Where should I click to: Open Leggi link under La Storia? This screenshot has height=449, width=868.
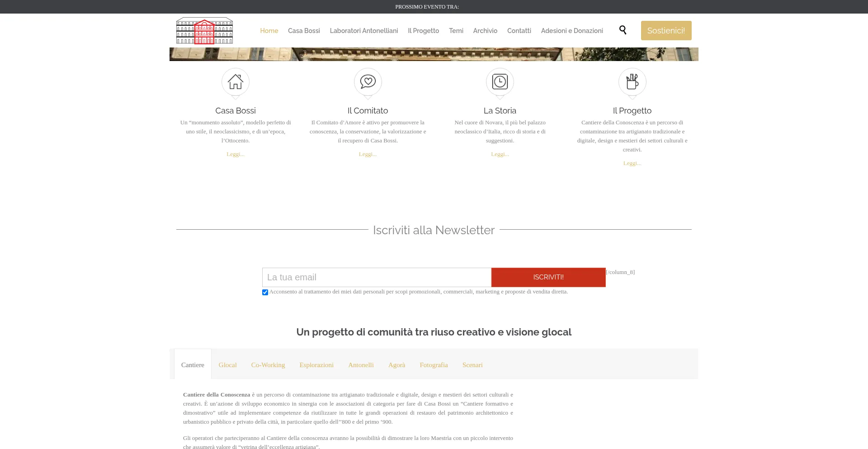(x=500, y=154)
